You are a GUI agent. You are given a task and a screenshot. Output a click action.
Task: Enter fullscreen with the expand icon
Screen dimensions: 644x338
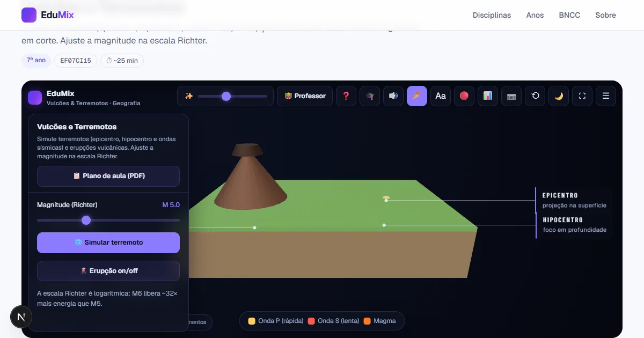point(582,96)
